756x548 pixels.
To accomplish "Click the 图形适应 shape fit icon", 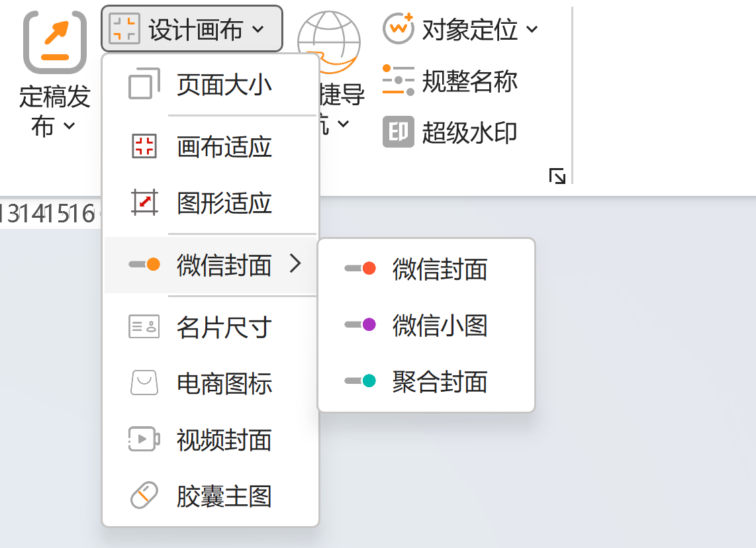I will click(x=144, y=203).
